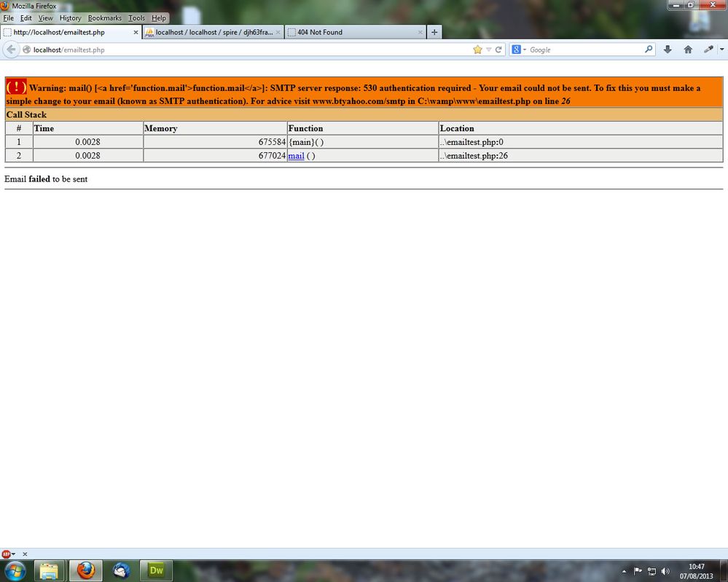Click memory value 677024
The width and height of the screenshot is (728, 582).
[272, 156]
